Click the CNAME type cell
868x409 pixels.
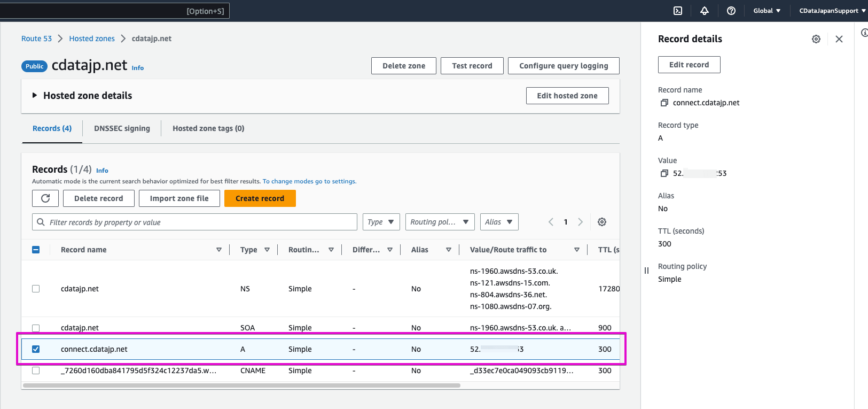(x=253, y=371)
